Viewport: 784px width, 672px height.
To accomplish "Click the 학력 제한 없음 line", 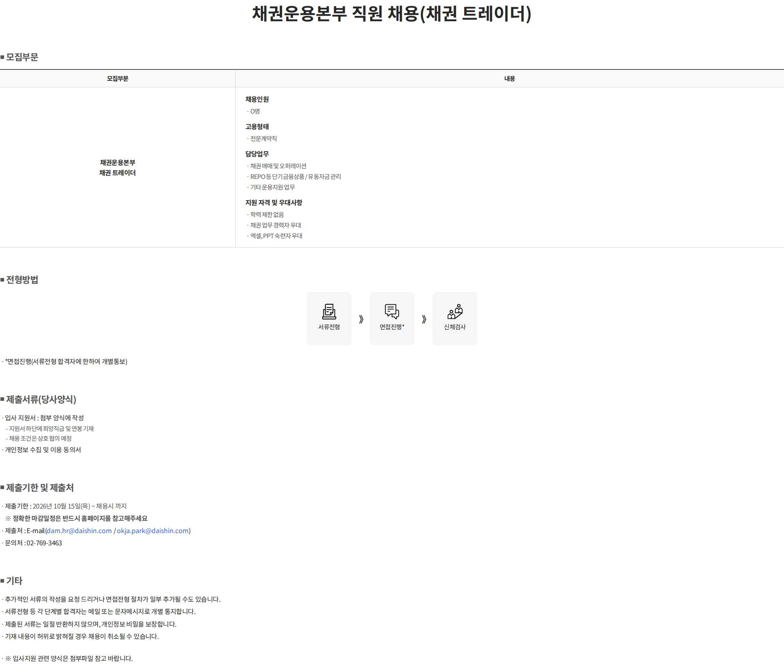I will pyautogui.click(x=267, y=214).
